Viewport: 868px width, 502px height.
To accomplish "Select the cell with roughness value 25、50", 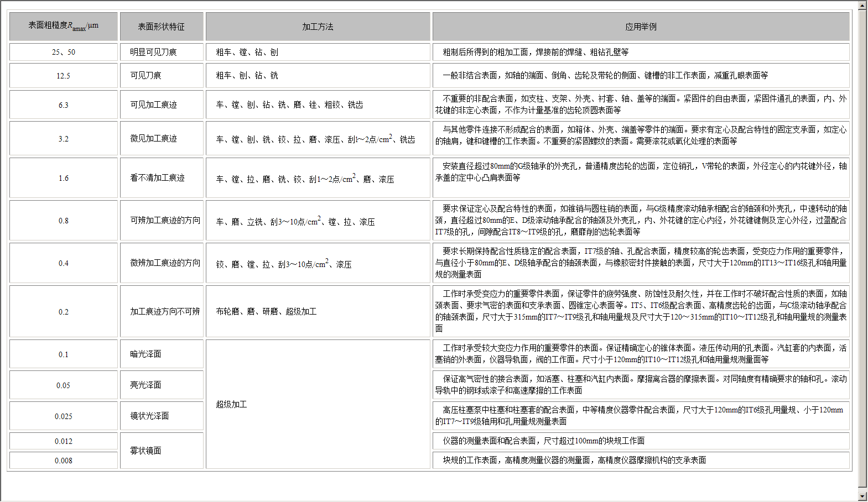I will pyautogui.click(x=64, y=52).
